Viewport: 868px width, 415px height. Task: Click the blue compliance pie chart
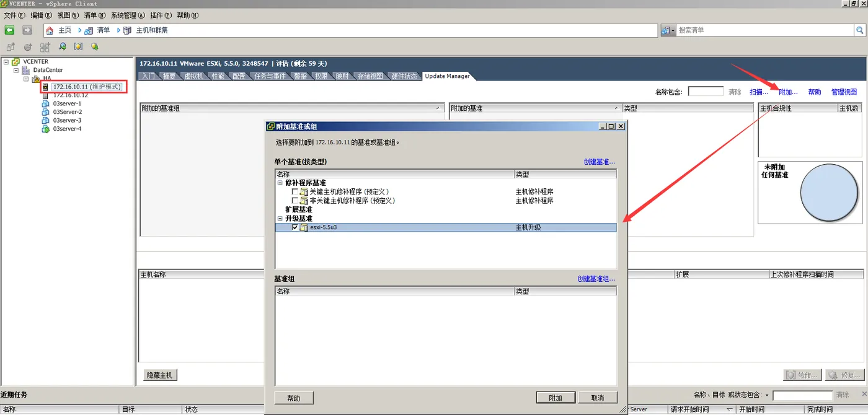tap(829, 193)
